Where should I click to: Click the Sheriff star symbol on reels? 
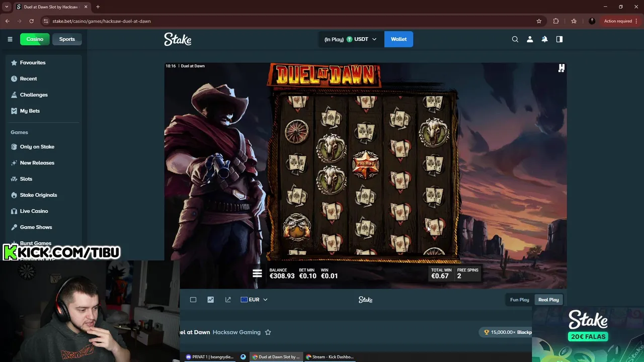pyautogui.click(x=366, y=164)
